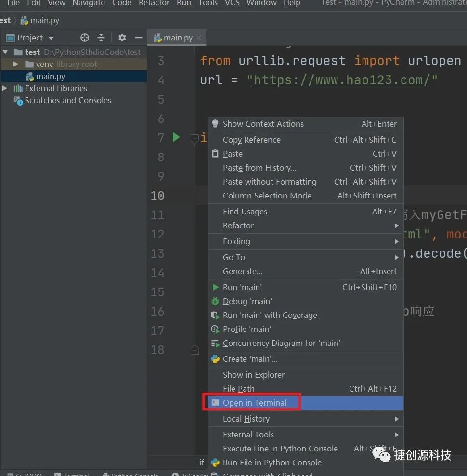Image resolution: width=467 pixels, height=476 pixels.
Task: Choose Debug 'main'
Action: tap(306, 301)
